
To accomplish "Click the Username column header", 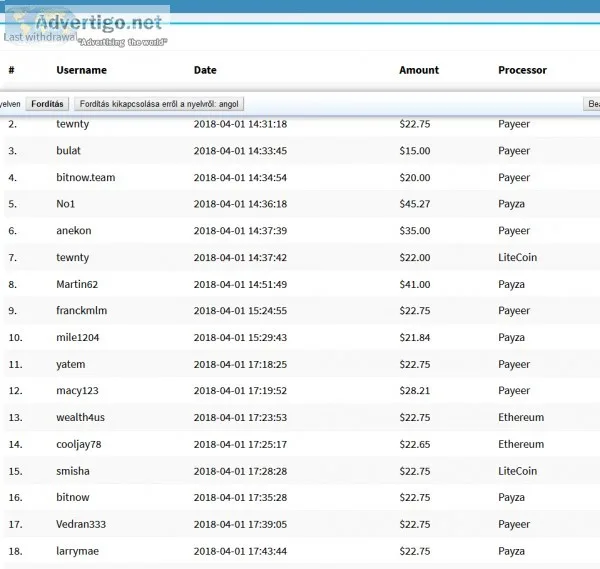I will pos(82,70).
